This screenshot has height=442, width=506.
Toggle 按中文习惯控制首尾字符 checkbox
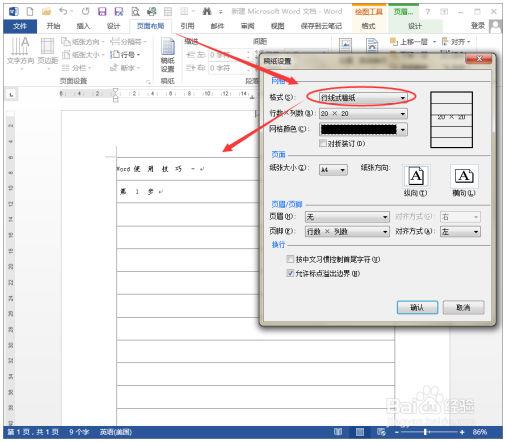290,259
